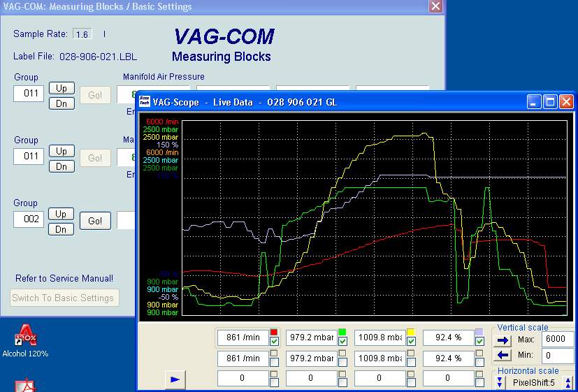This screenshot has height=392, width=578.
Task: Click the Horizontal scale double-up-arrow button
Action: point(568,382)
